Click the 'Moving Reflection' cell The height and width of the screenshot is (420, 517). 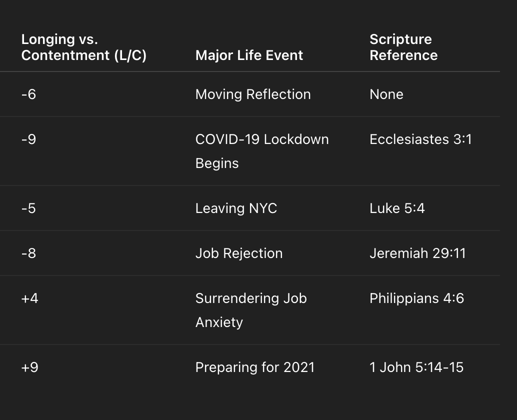click(253, 94)
